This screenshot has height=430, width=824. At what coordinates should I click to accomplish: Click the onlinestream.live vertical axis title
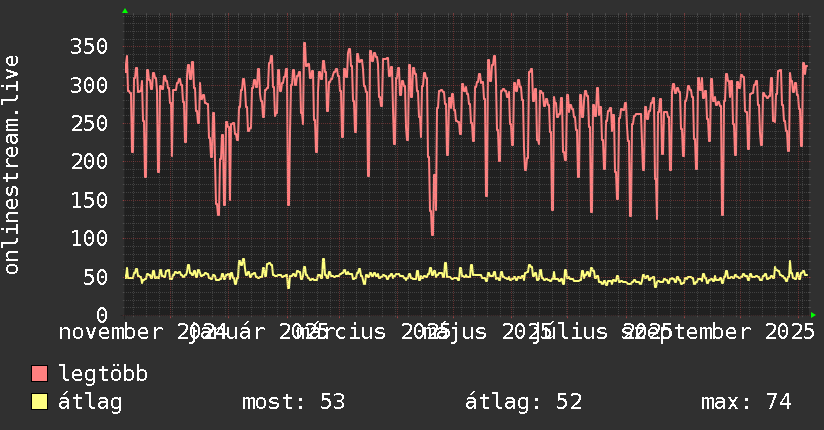(11, 165)
